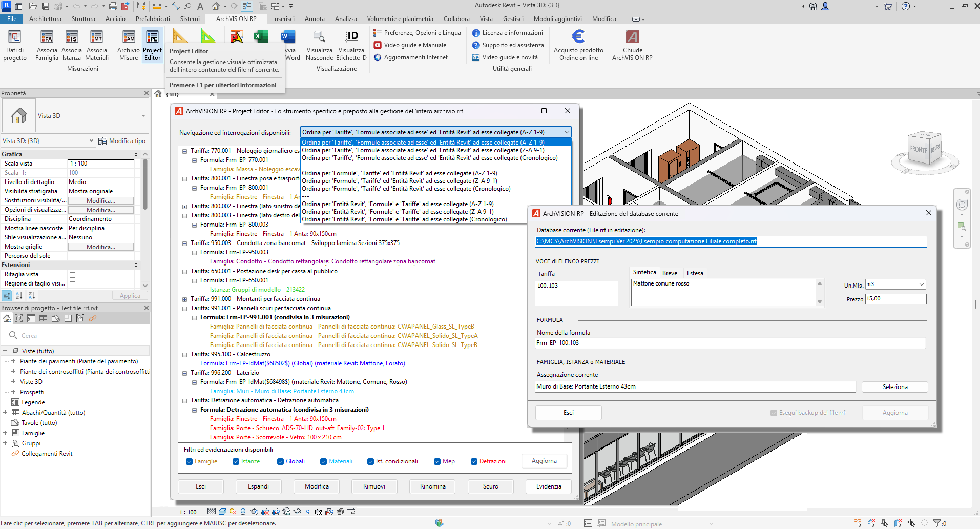The width and height of the screenshot is (980, 529).
Task: Toggle the Materiali filter checkbox
Action: (324, 461)
